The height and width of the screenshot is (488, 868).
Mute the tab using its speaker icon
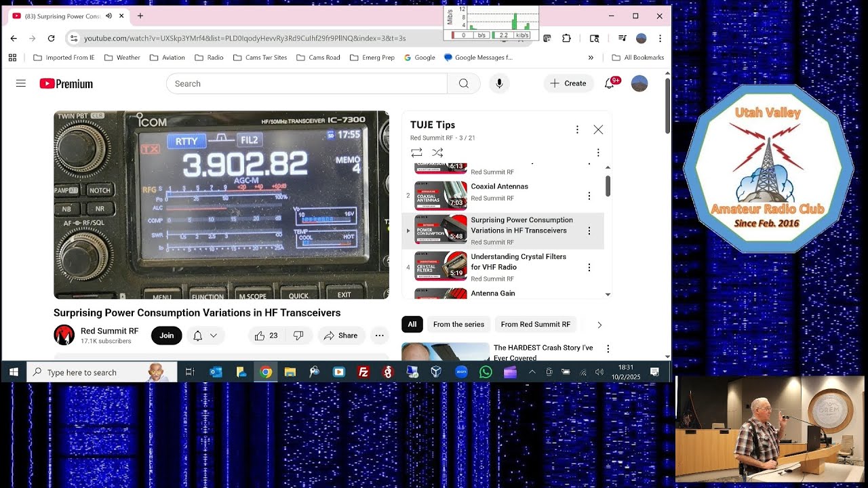tap(108, 16)
